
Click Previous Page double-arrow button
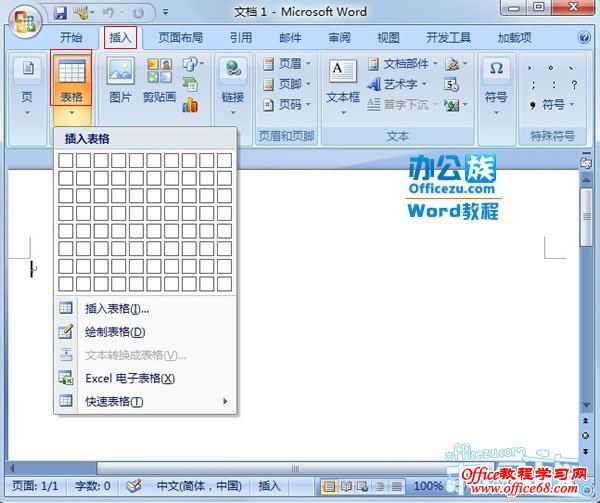click(x=585, y=420)
